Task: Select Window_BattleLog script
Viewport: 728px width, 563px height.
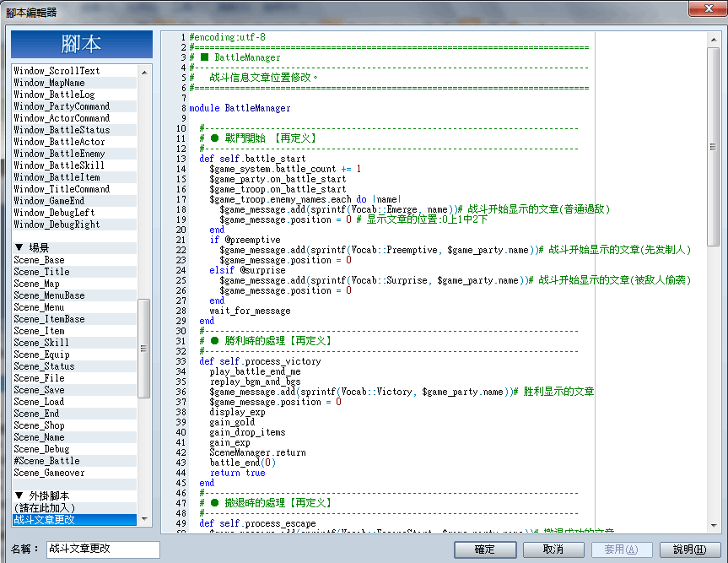Action: [74, 95]
